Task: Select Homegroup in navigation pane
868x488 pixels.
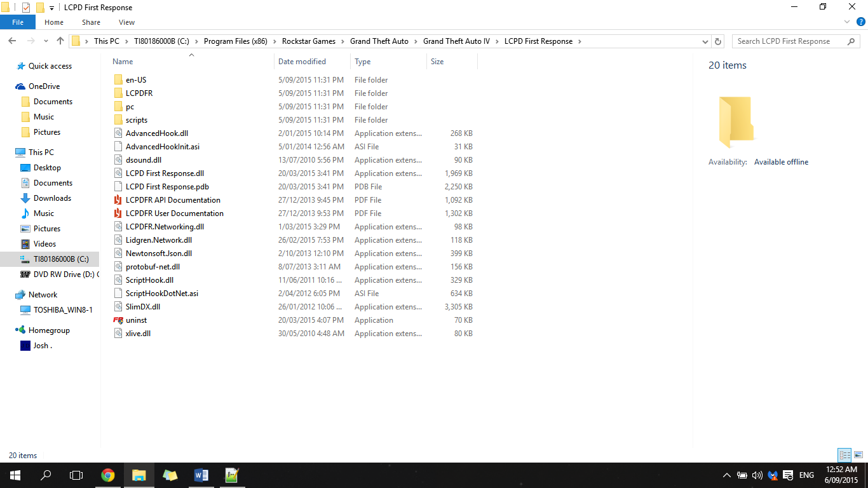Action: [x=50, y=330]
